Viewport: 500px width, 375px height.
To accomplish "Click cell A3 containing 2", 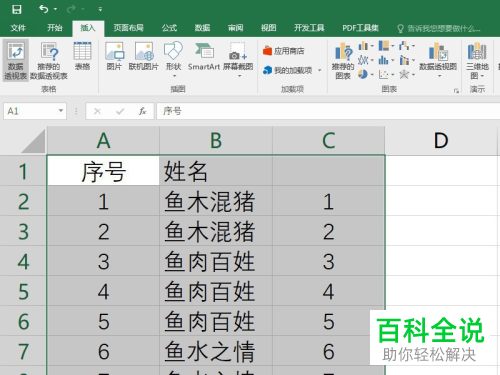I will click(x=103, y=231).
